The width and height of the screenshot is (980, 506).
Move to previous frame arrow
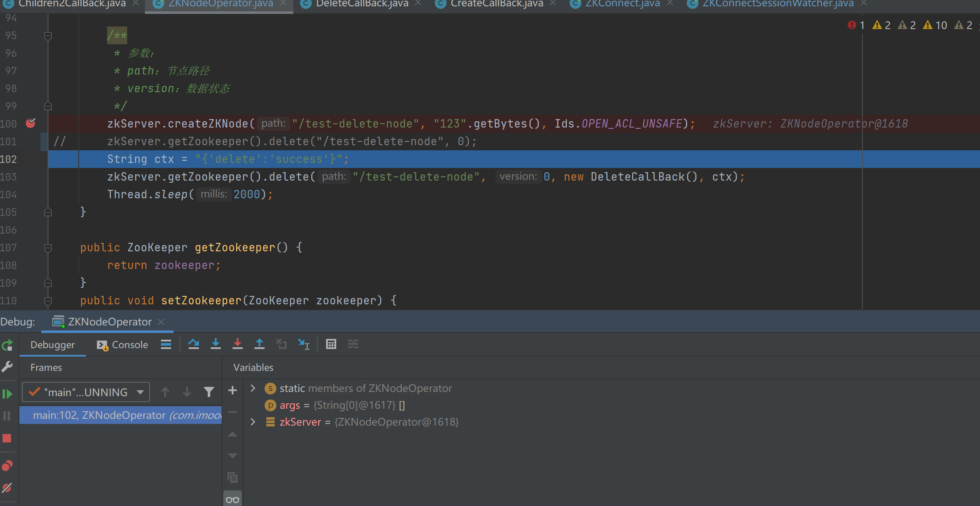coord(165,392)
